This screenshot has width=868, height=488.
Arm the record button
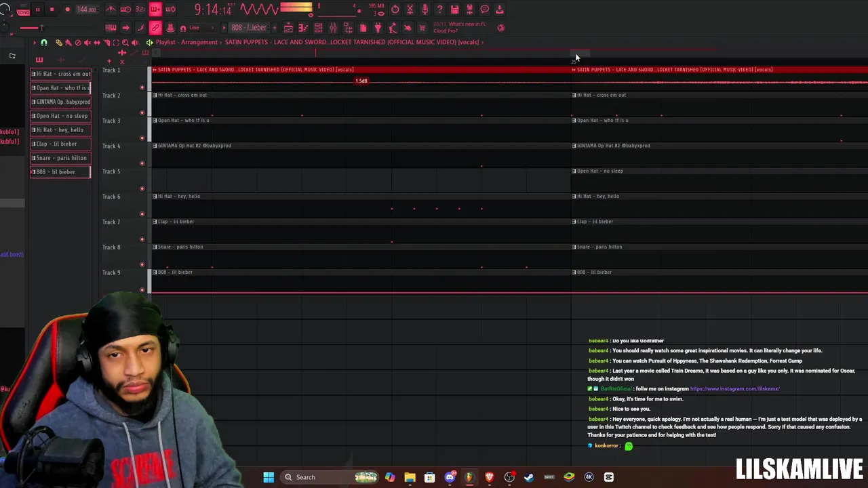pyautogui.click(x=67, y=9)
